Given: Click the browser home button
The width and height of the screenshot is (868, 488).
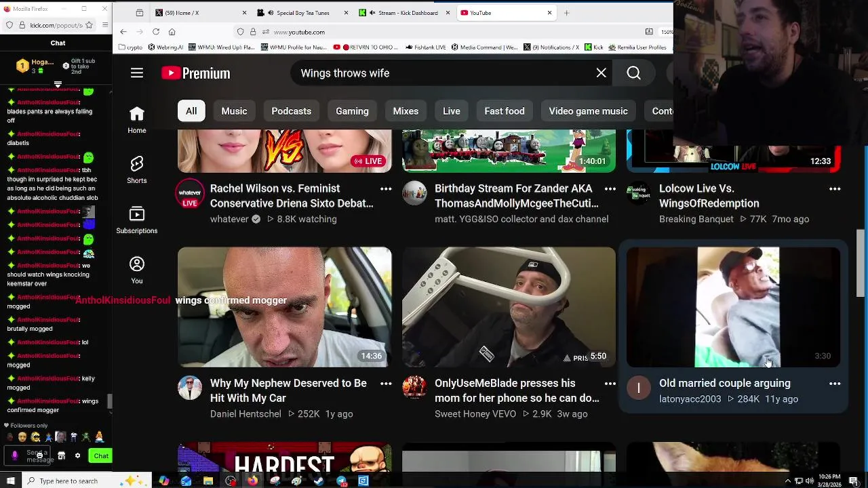Looking at the screenshot, I should (x=172, y=32).
